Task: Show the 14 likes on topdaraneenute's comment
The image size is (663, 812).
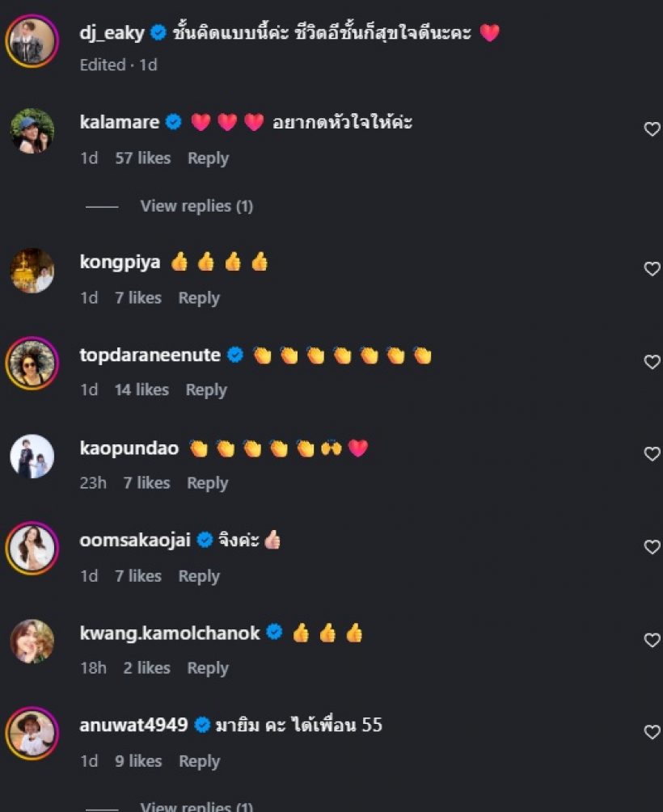Action: (x=141, y=389)
